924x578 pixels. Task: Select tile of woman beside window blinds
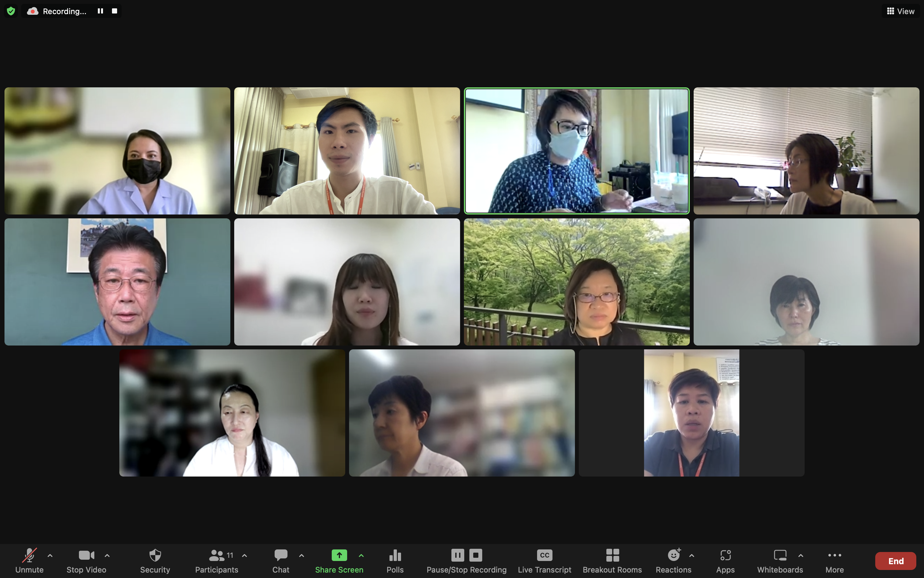(806, 151)
